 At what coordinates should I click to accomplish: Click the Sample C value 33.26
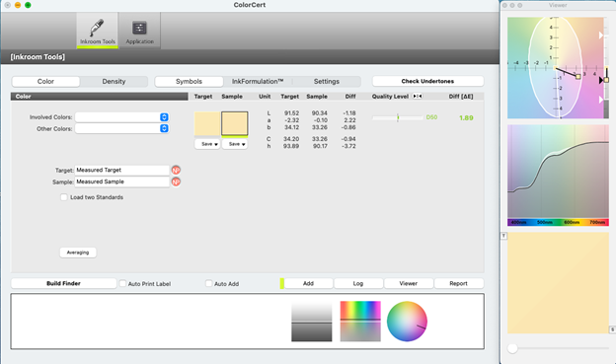tap(320, 139)
